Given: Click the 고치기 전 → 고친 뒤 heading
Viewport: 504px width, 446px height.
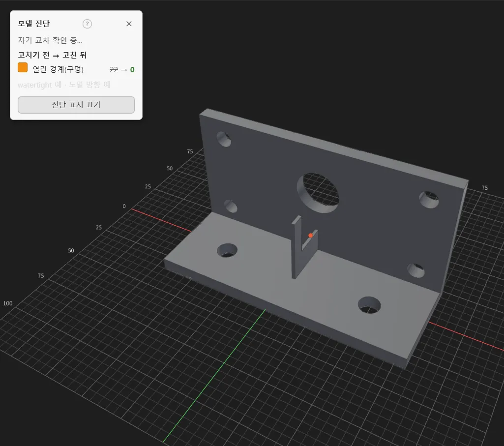Looking at the screenshot, I should tap(52, 55).
